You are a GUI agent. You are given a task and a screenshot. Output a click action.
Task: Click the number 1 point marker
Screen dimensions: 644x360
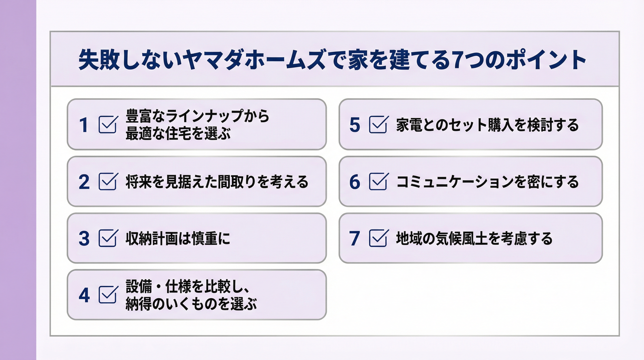pos(84,125)
